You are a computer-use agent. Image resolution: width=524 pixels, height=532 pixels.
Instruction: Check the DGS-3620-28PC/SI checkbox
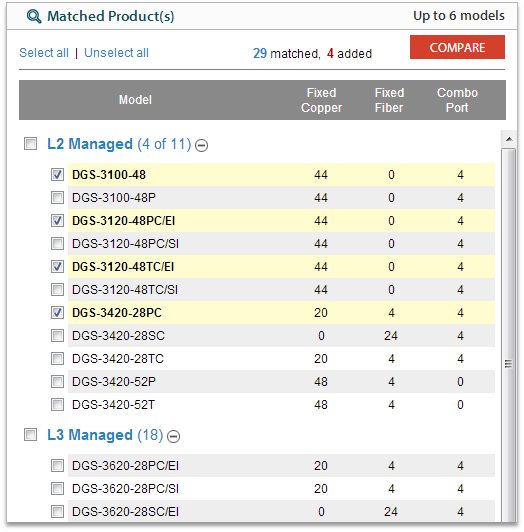tap(57, 489)
